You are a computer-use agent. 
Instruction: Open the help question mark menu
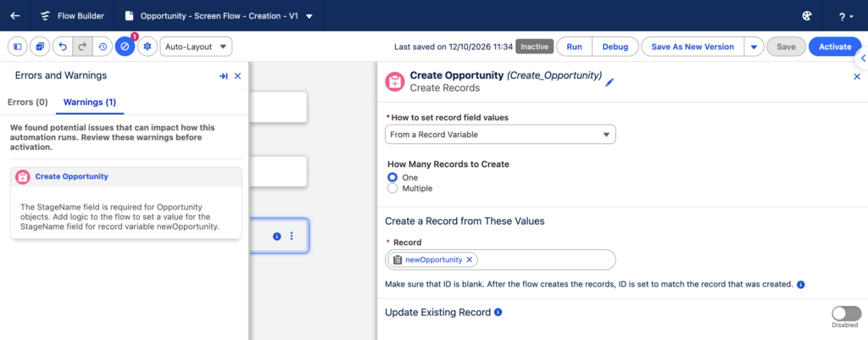pos(846,17)
